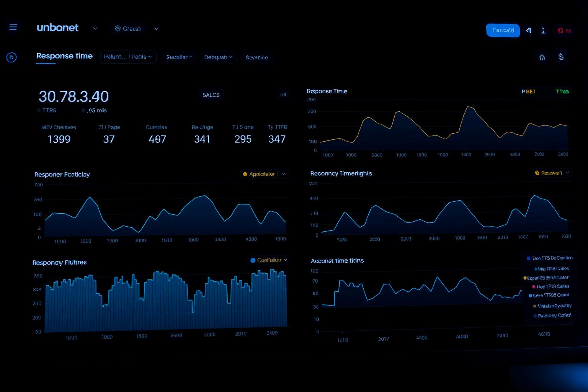The width and height of the screenshot is (588, 392).
Task: Toggle Pantigey Contasl legend entry
Action: [552, 316]
